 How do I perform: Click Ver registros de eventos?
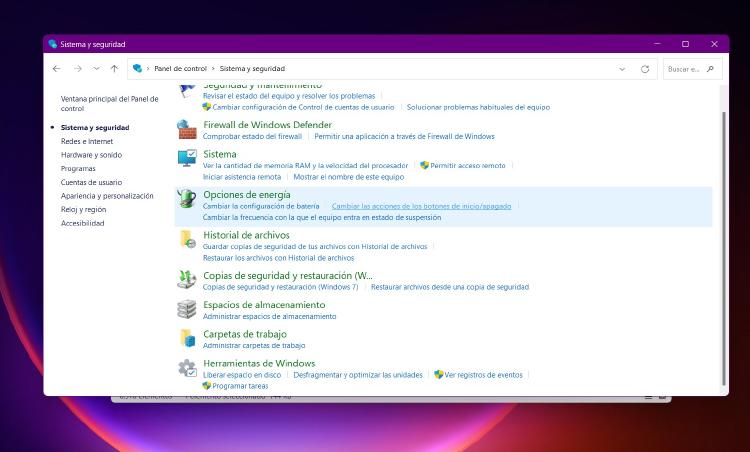coord(483,375)
